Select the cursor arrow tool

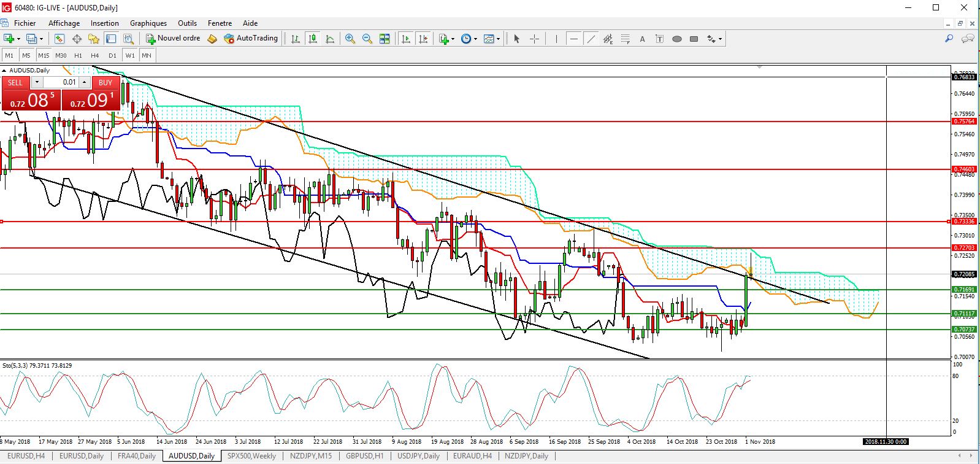click(517, 39)
